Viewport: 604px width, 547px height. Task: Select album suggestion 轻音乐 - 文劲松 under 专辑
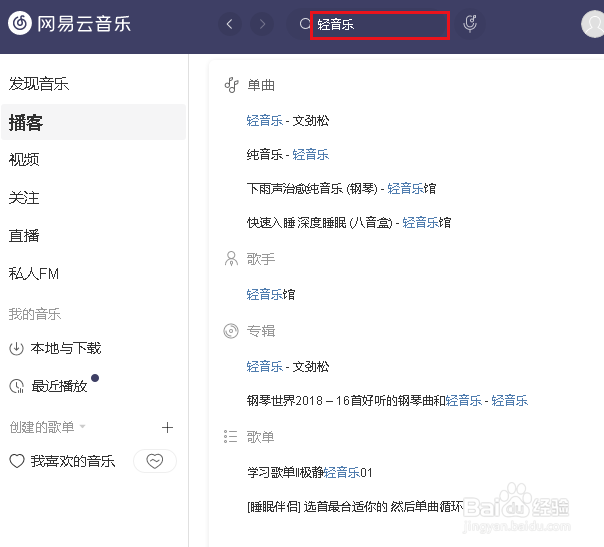[288, 366]
